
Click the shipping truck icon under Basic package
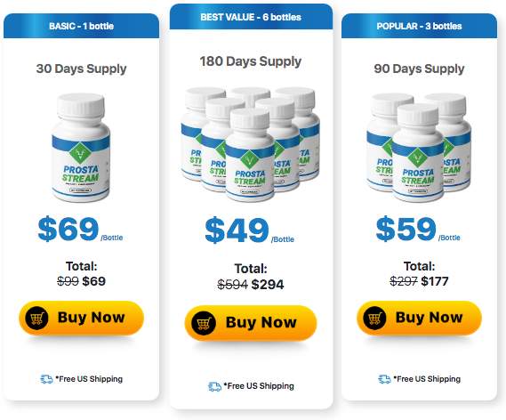(46, 379)
